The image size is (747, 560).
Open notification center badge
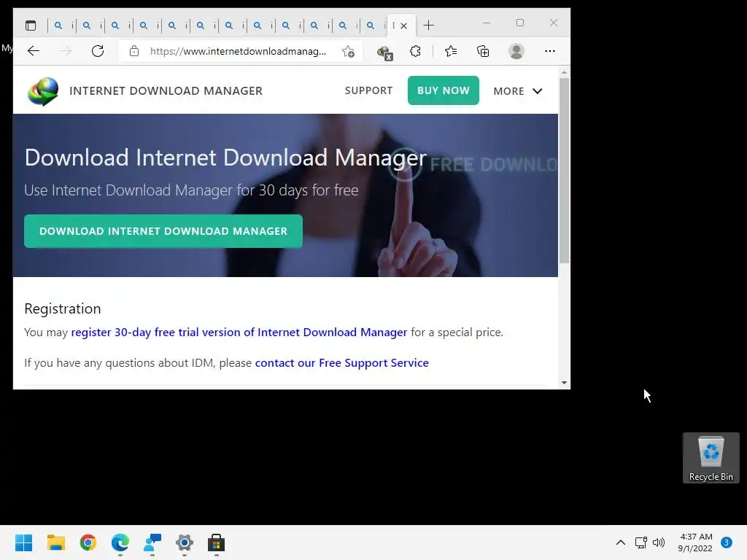click(727, 542)
